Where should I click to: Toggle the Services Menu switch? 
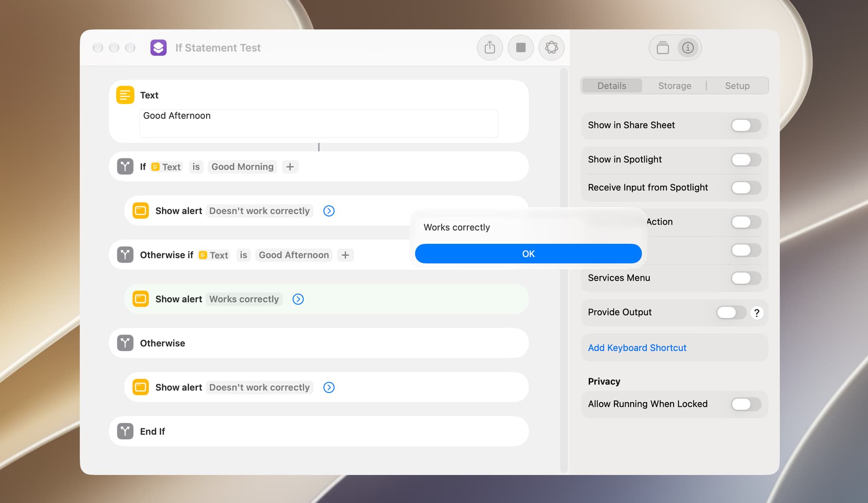pos(746,278)
